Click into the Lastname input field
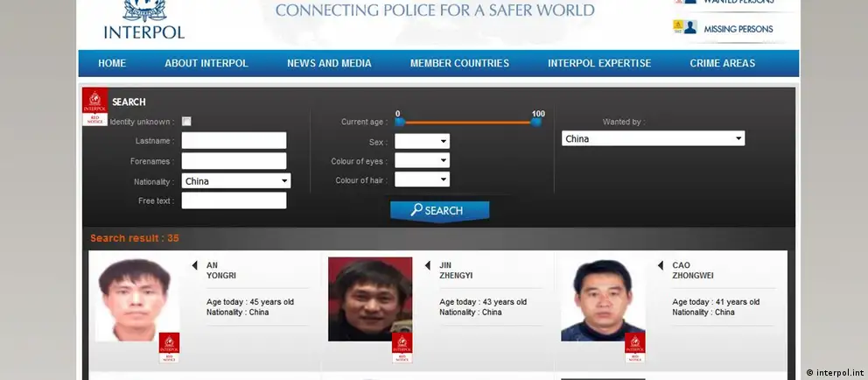The width and height of the screenshot is (868, 380). coord(234,140)
